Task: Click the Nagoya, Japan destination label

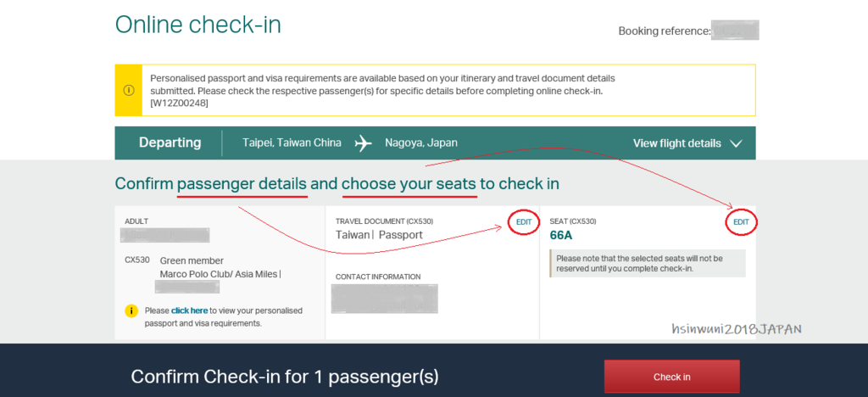Action: coord(421,143)
